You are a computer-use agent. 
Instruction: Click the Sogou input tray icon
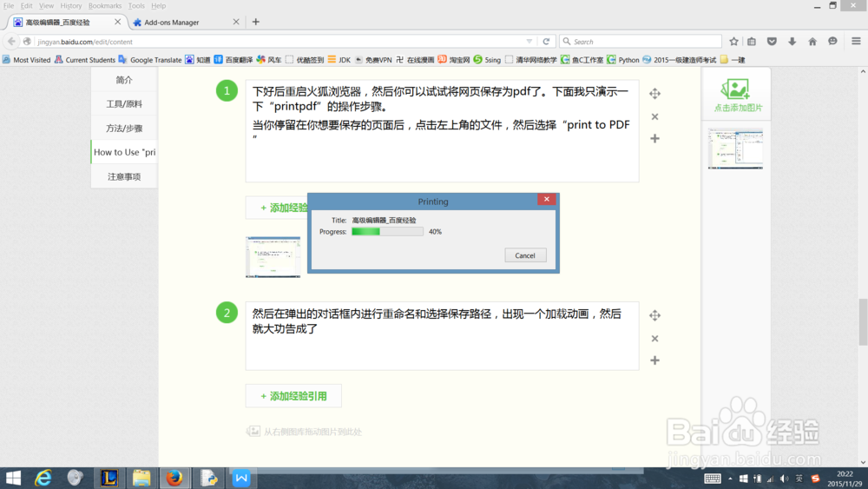click(x=815, y=479)
